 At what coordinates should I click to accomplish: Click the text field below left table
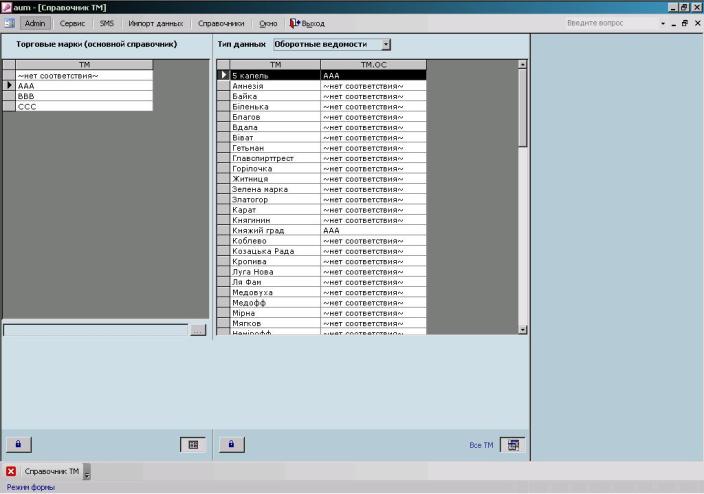tap(95, 330)
